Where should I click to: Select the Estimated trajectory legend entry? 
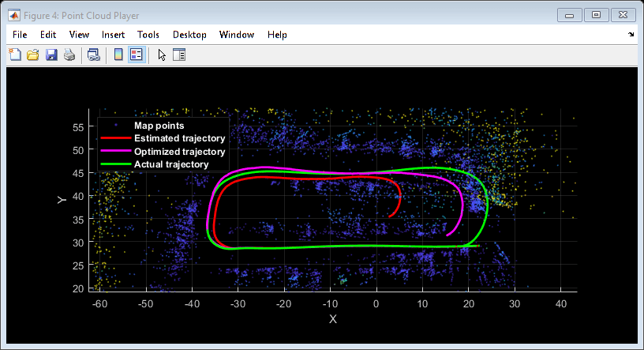click(x=180, y=138)
